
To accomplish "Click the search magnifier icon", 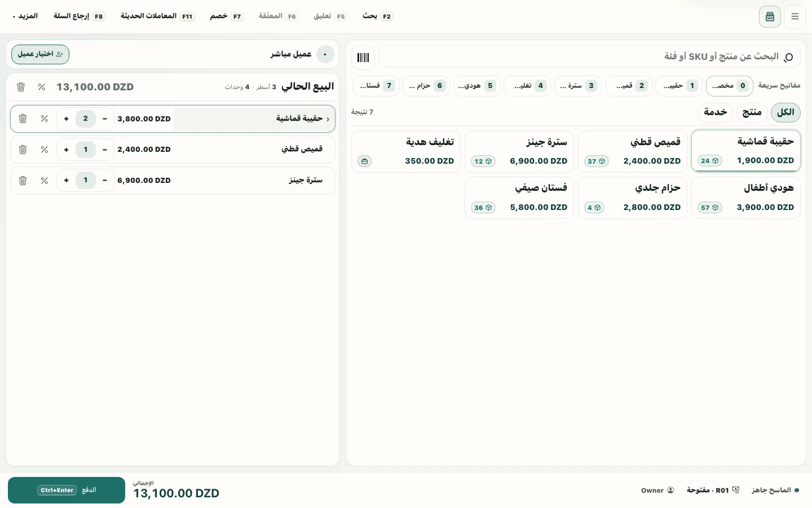I will (x=788, y=57).
